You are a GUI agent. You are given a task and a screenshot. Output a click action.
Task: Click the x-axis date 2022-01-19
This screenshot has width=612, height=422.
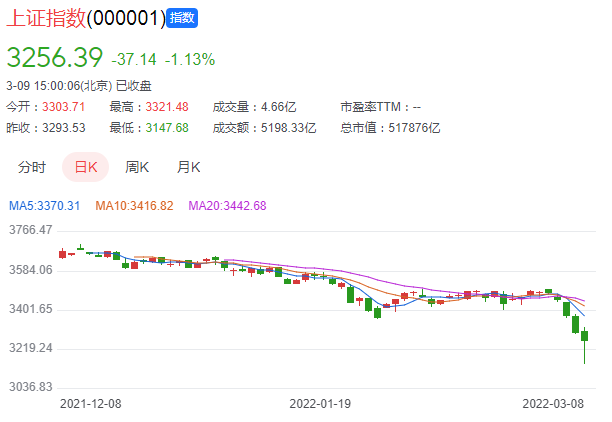point(320,404)
